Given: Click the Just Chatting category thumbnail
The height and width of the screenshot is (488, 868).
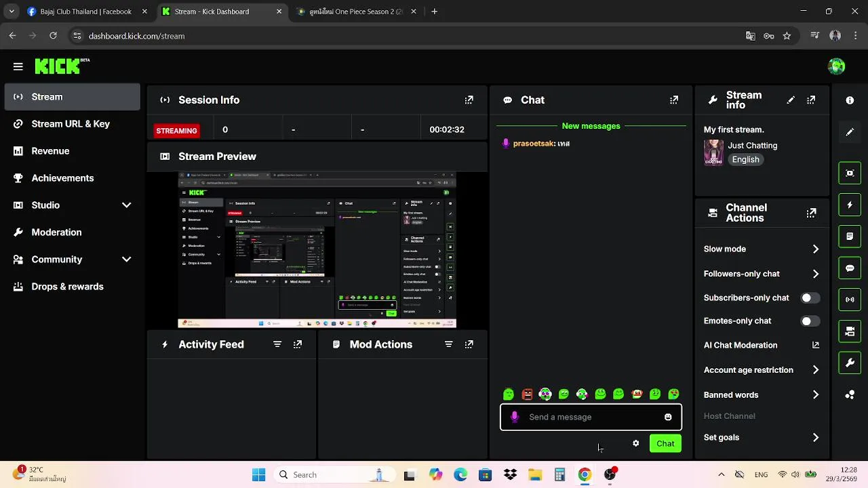Looking at the screenshot, I should 713,152.
